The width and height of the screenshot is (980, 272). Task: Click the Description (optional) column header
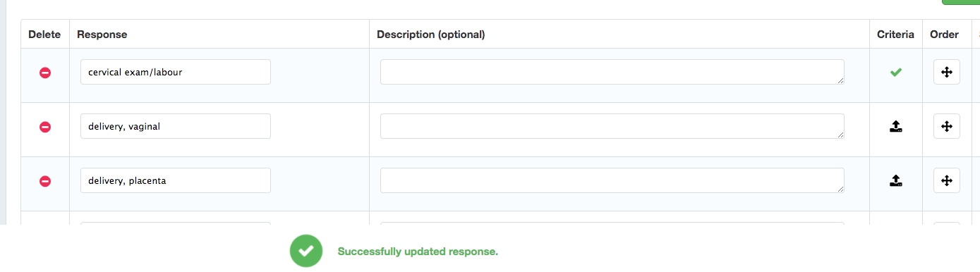[x=431, y=35]
